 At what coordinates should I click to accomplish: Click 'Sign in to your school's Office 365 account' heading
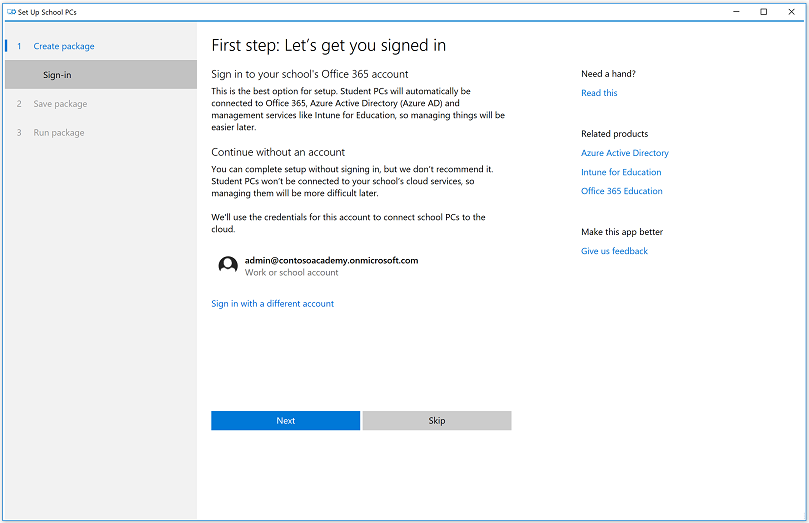pyautogui.click(x=310, y=74)
